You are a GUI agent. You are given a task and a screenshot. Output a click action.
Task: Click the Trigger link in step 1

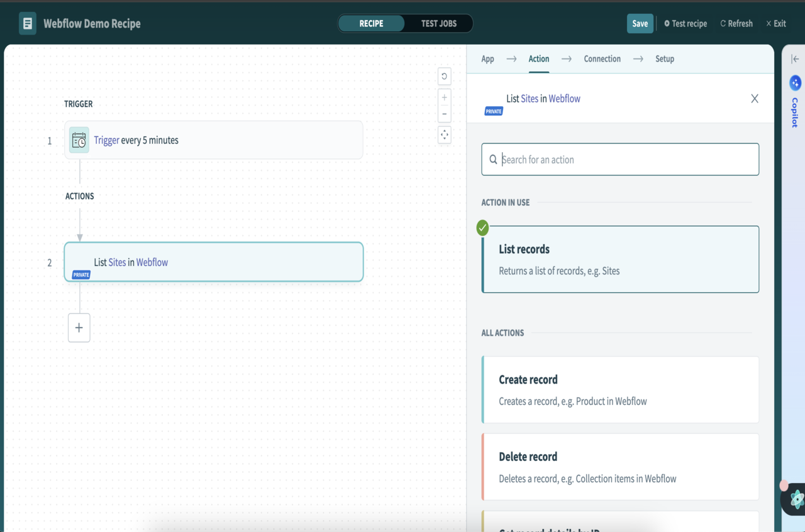[106, 140]
